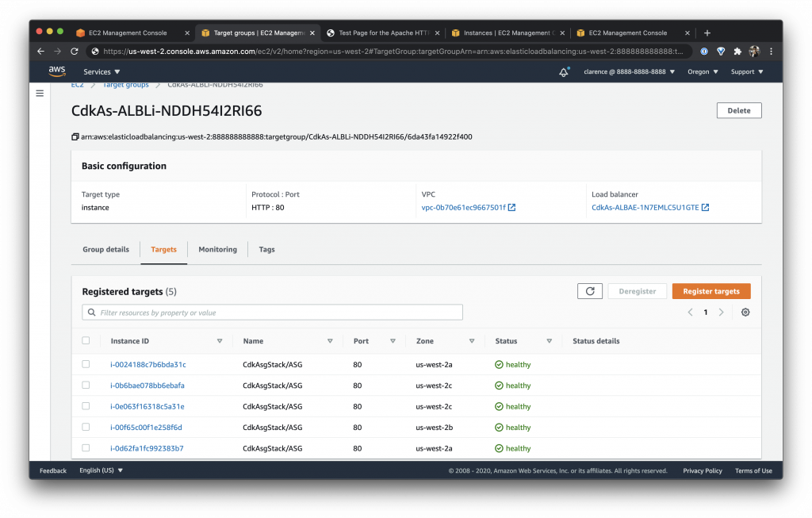Open Terms of Use footer link

(753, 470)
